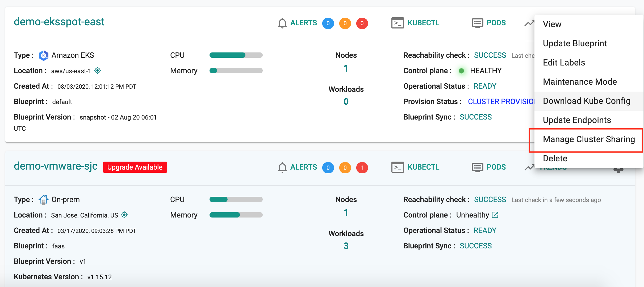Click the Memory usage bar for demo-vmware-sjc

pos(236,215)
